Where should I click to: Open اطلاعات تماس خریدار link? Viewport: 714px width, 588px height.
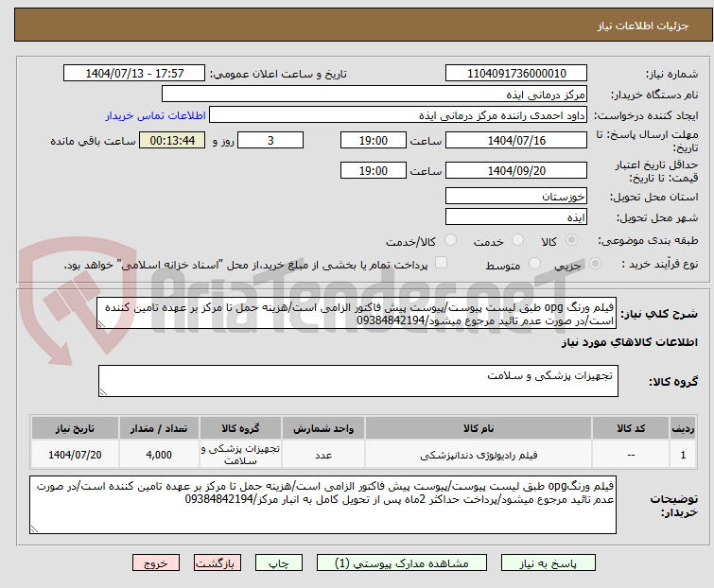click(156, 115)
